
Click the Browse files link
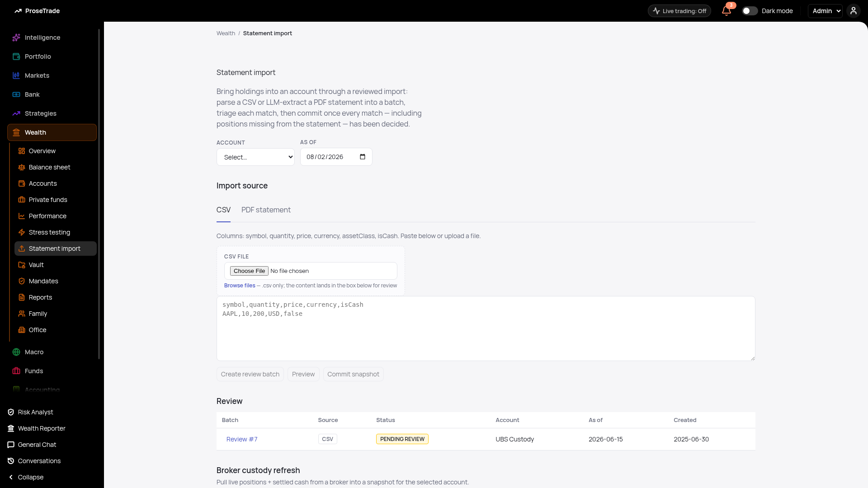[x=240, y=286]
